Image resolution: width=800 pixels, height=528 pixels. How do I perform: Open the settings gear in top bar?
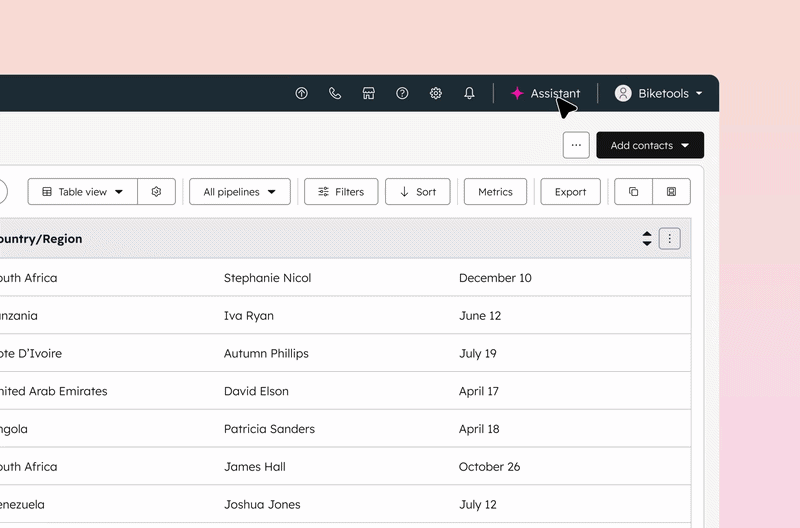(435, 93)
